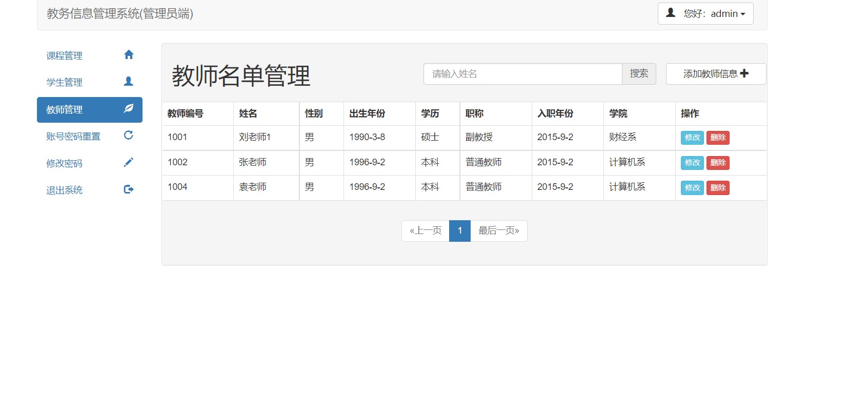Image resolution: width=868 pixels, height=405 pixels.
Task: Click the 教务信息管理系统(管理员端) title
Action: (120, 14)
